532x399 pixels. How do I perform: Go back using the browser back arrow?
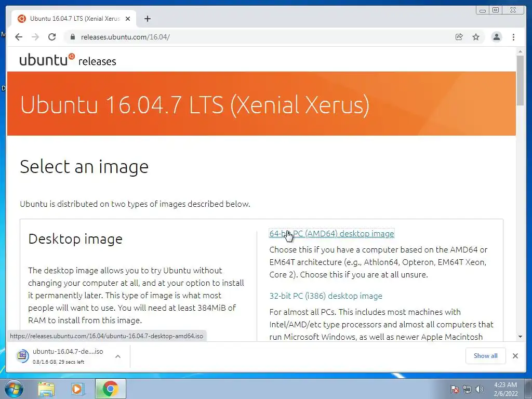click(x=19, y=37)
